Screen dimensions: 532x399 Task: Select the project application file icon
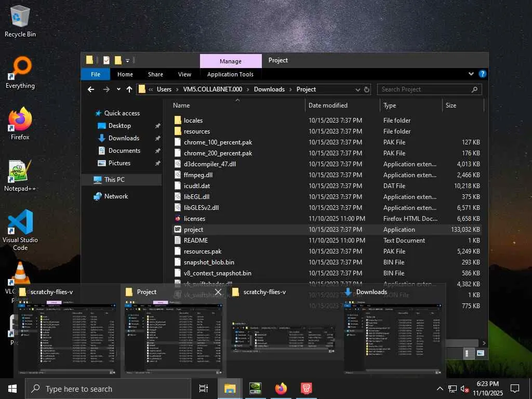click(178, 229)
